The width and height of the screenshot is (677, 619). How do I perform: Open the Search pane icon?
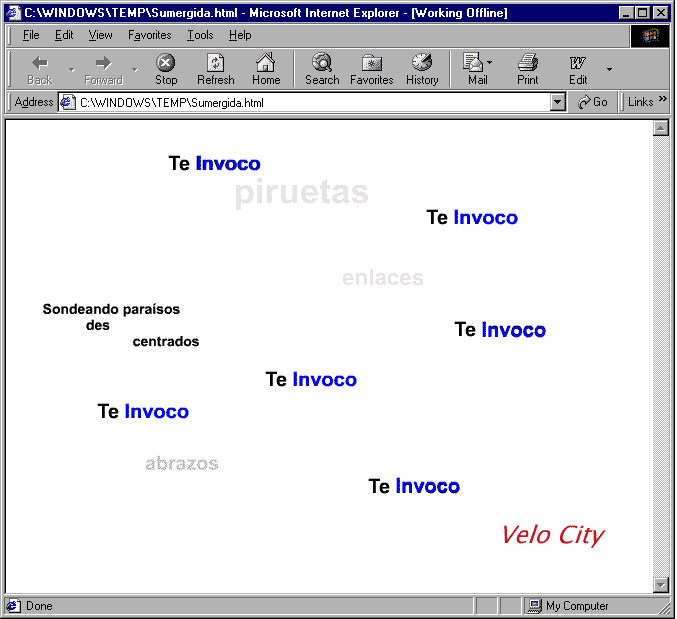point(322,68)
